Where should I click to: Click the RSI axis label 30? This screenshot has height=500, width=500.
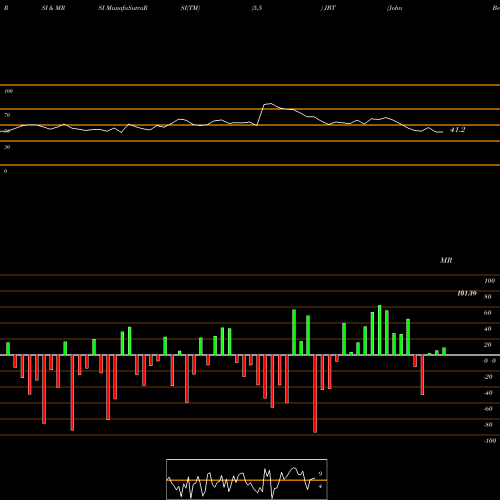click(x=7, y=147)
